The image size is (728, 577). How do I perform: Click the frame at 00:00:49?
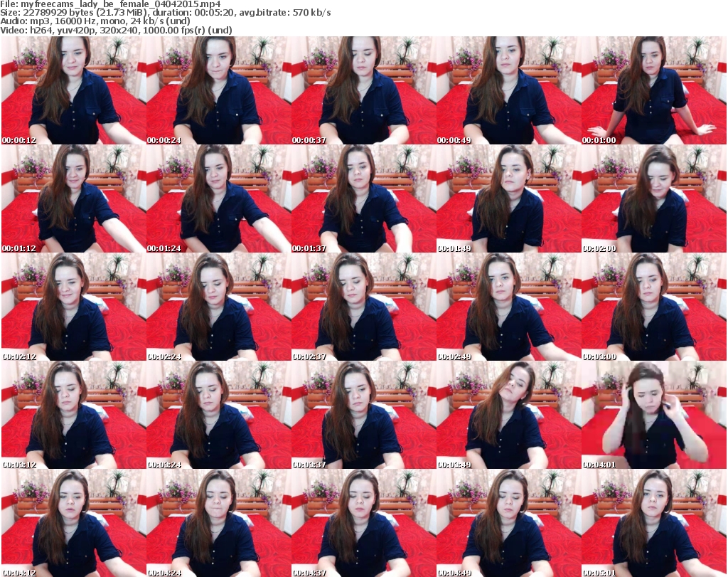pyautogui.click(x=508, y=90)
